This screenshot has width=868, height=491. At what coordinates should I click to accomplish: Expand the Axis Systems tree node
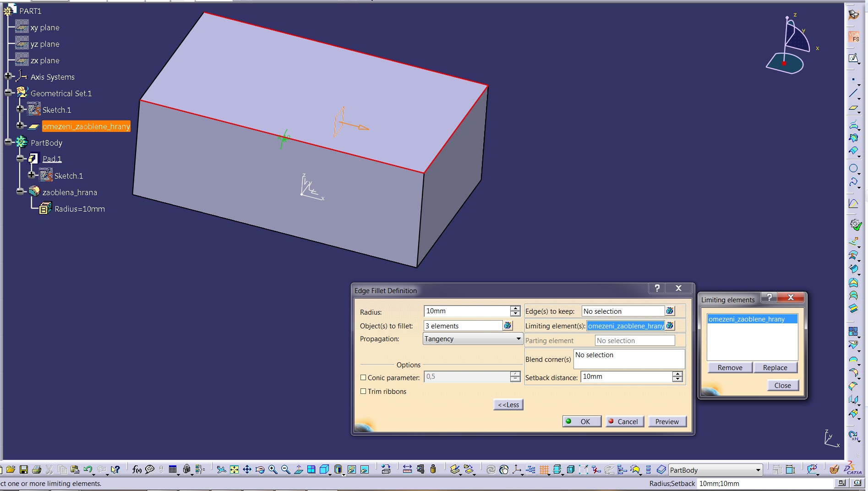8,76
